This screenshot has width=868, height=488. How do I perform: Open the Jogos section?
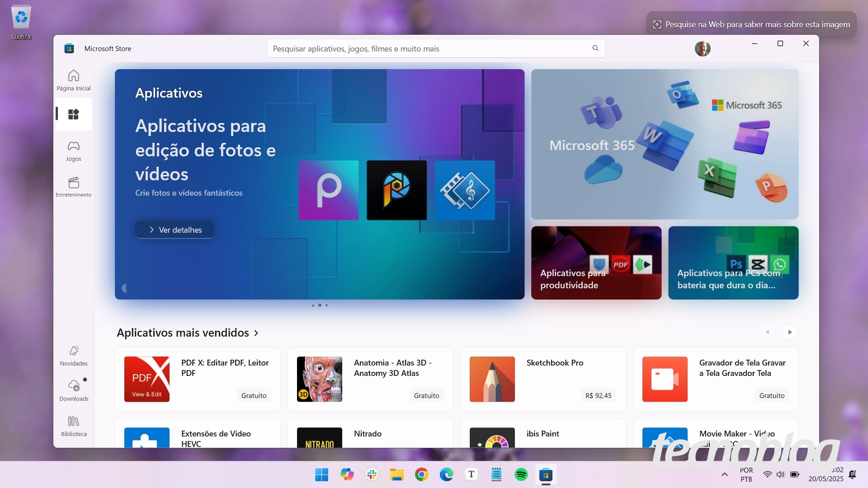pos(74,151)
